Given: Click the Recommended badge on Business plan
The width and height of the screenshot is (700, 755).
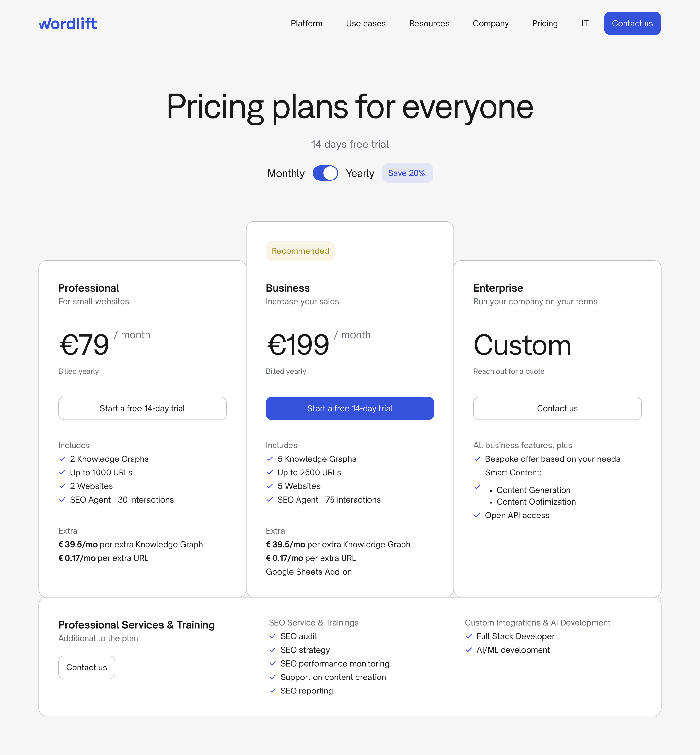Looking at the screenshot, I should pos(300,251).
